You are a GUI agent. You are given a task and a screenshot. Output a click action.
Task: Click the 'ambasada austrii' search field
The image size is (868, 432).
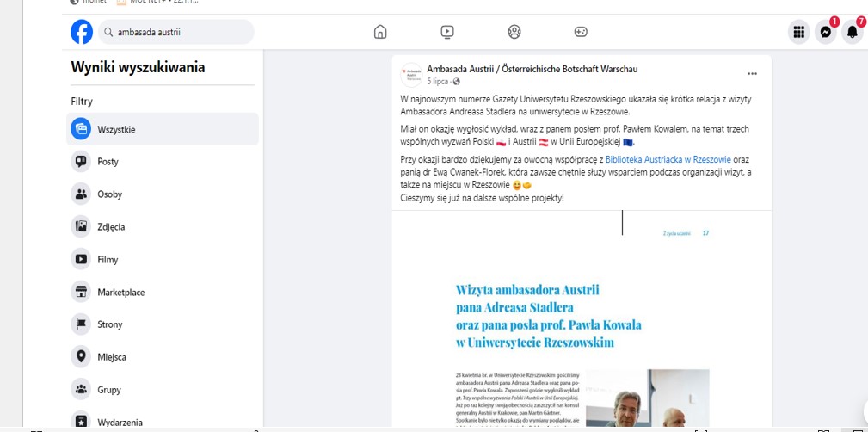point(181,32)
